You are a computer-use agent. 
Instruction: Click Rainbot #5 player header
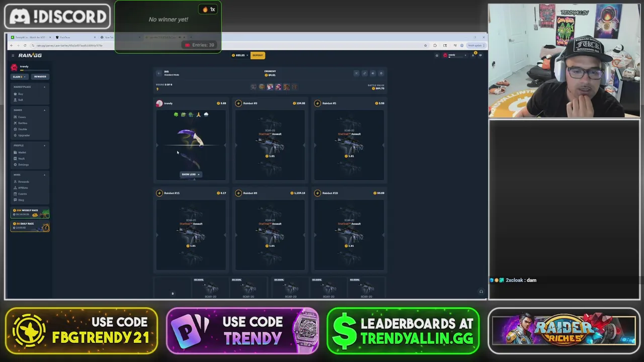[349, 103]
